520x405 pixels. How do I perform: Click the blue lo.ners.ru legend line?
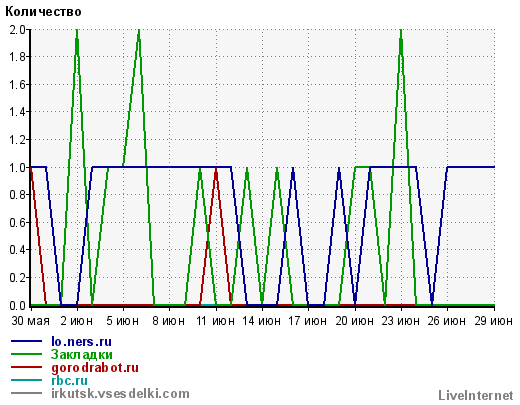27,341
